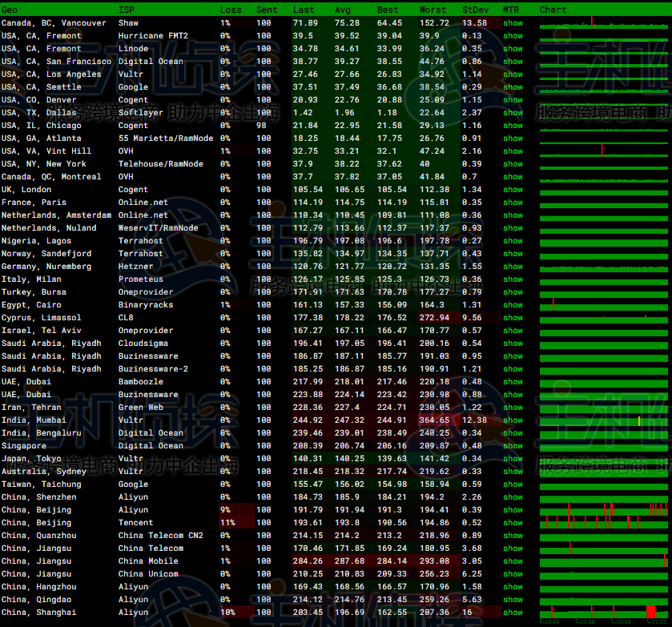
Task: Open show link for China, Shanghai Aliyun
Action: [513, 613]
